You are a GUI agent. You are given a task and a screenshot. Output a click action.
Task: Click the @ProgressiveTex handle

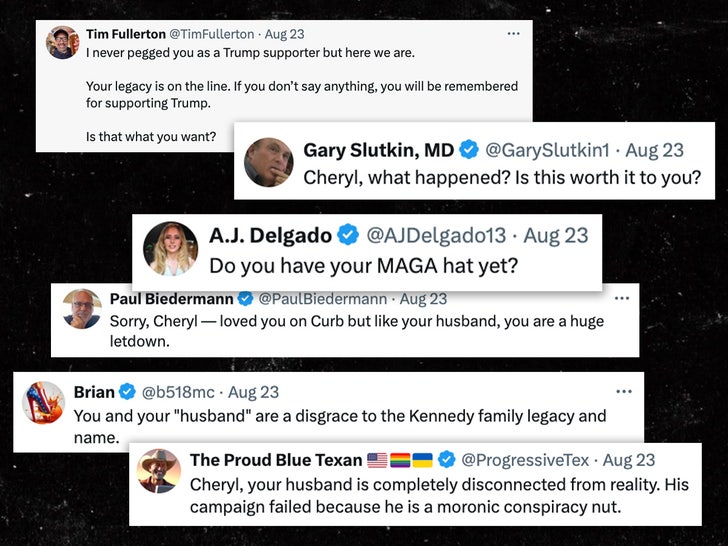[526, 460]
